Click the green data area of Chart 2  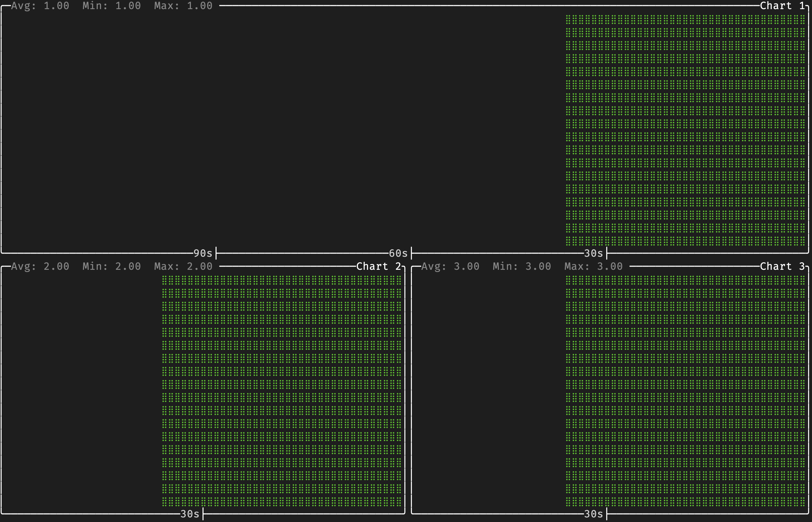[282, 391]
